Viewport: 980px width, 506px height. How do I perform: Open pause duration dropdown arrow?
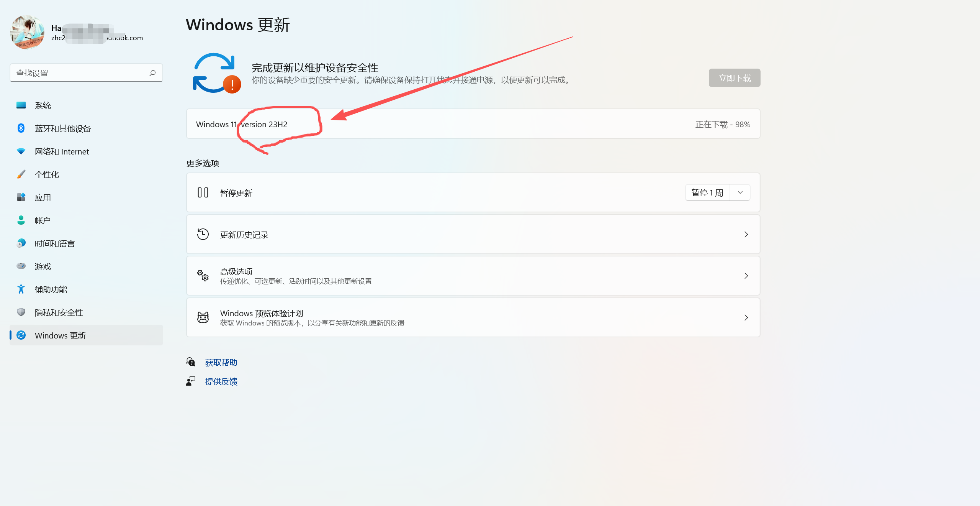point(740,192)
